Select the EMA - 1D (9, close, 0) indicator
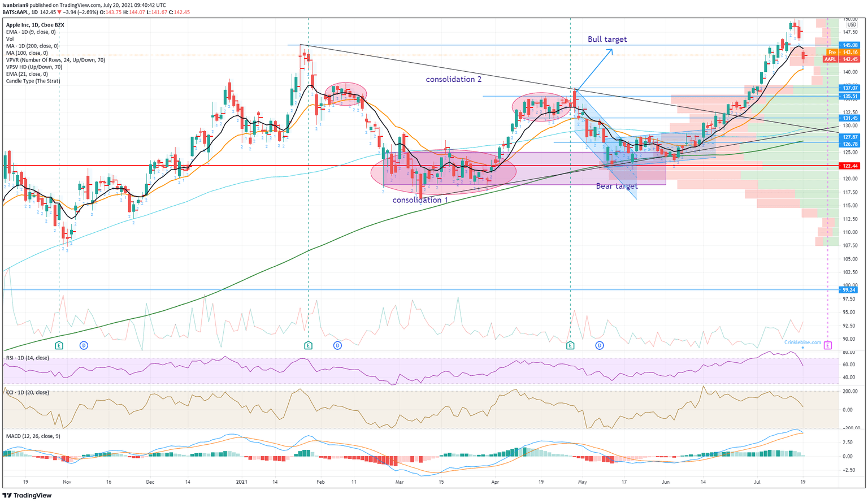 pos(31,32)
